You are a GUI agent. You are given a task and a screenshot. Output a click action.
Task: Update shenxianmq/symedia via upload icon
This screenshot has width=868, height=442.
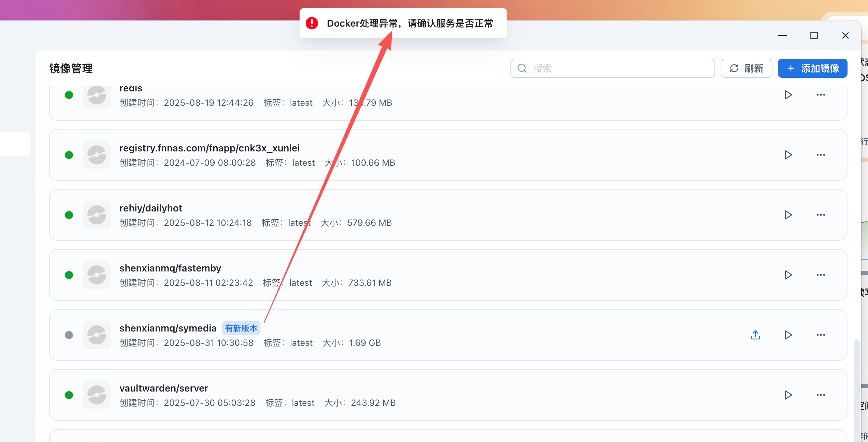tap(755, 335)
